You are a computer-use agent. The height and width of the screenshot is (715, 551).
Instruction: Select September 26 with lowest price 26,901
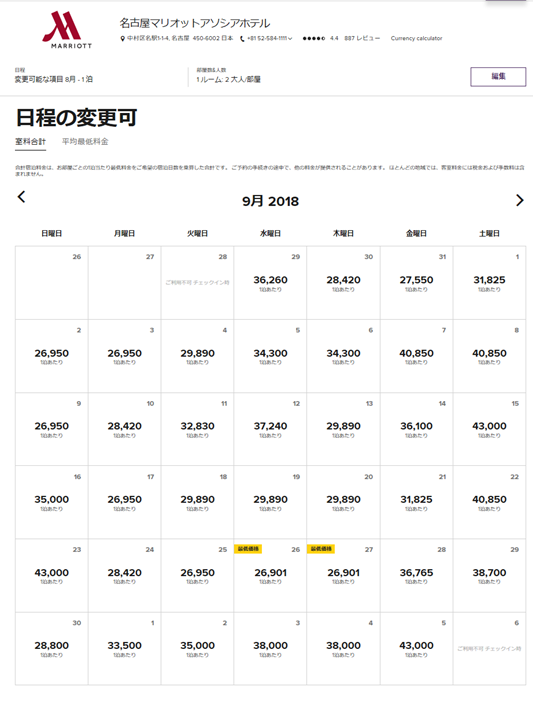coord(270,575)
